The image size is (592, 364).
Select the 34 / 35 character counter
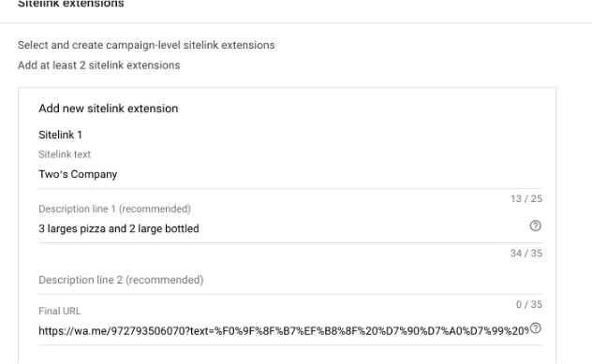tap(526, 253)
